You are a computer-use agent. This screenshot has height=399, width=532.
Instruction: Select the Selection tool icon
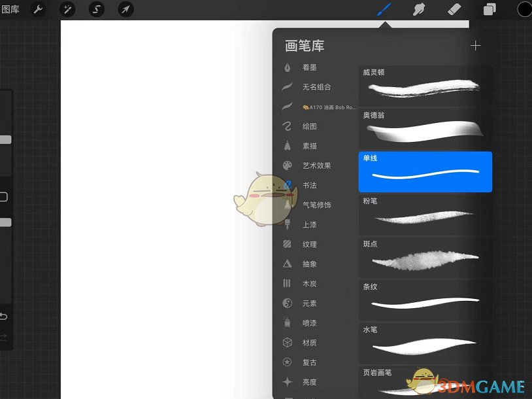pos(96,9)
